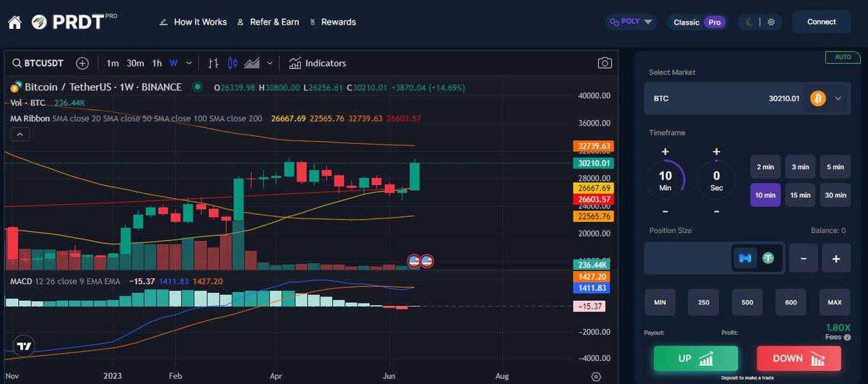Decrease position size with minus button
The image size is (868, 384).
click(x=804, y=258)
